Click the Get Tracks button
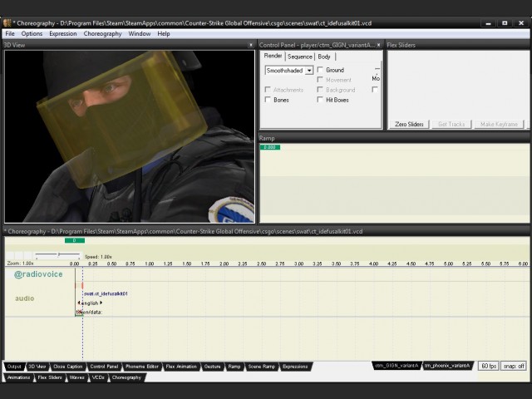532x399 pixels. click(451, 124)
